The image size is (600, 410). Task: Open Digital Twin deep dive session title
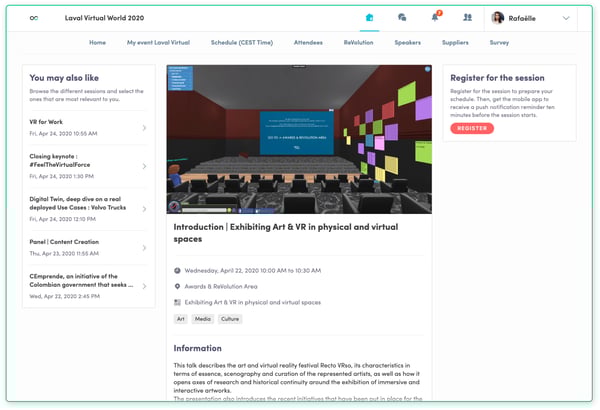[78, 203]
